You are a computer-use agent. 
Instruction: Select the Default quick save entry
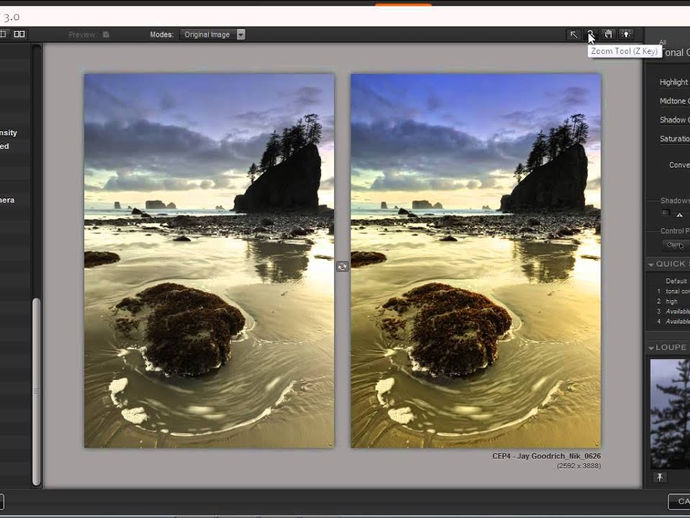pos(676,281)
